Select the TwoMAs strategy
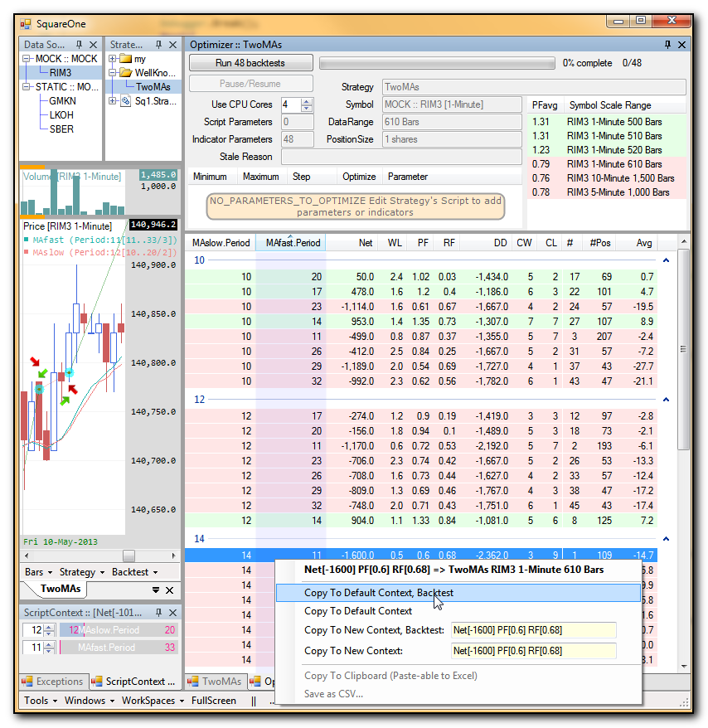708x728 pixels. tap(153, 87)
